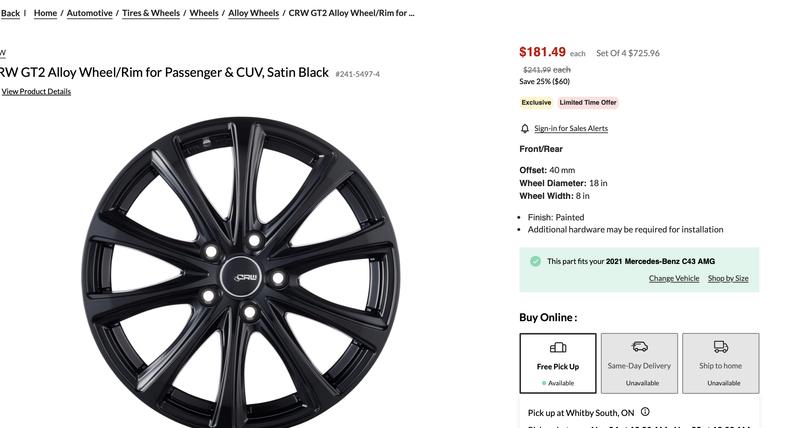Click the Same-Day Delivery car icon
The image size is (800, 428).
[640, 346]
